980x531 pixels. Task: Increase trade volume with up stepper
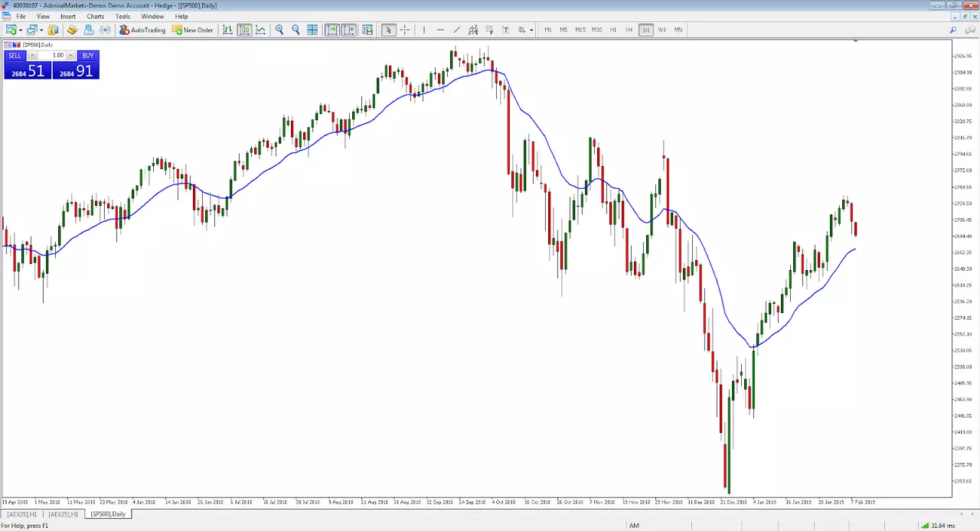[71, 55]
